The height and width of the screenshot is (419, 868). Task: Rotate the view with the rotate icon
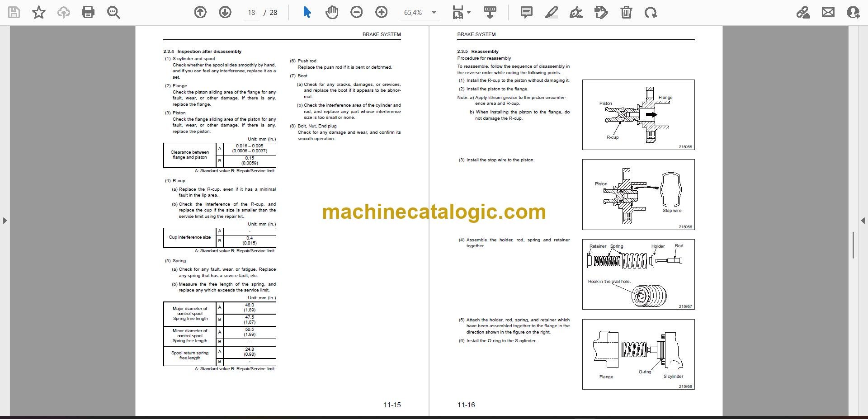(651, 13)
